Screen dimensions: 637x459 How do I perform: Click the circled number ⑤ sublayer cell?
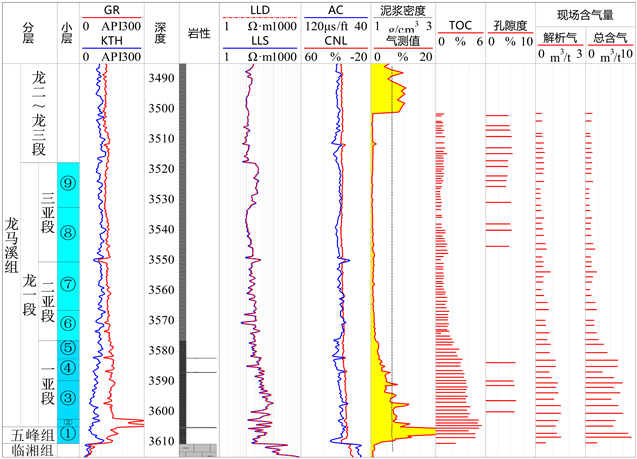pyautogui.click(x=68, y=349)
